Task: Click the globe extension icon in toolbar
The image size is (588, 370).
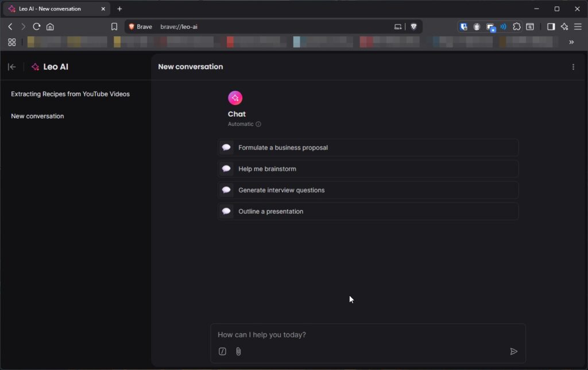Action: pos(477,26)
